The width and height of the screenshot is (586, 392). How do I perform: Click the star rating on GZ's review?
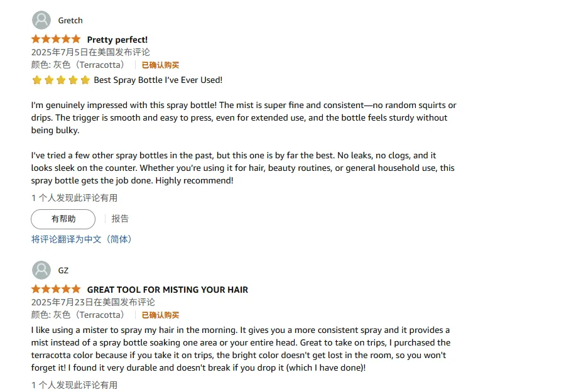tap(55, 288)
